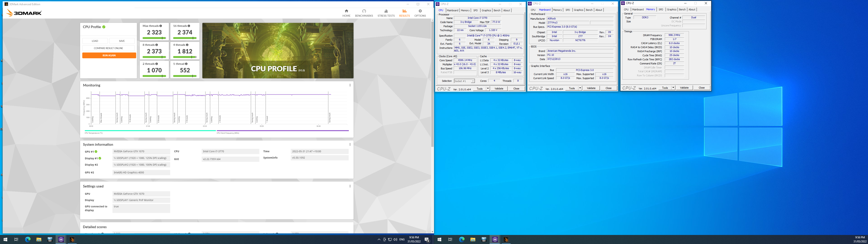Image resolution: width=868 pixels, height=244 pixels.
Task: Click the 3DMark vertical scrollbar
Action: click(x=432, y=84)
